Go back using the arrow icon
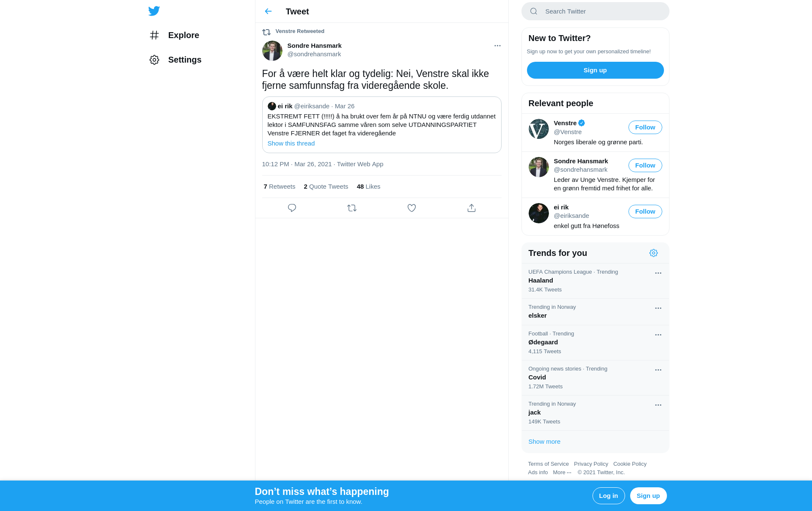This screenshot has width=812, height=511. [268, 11]
